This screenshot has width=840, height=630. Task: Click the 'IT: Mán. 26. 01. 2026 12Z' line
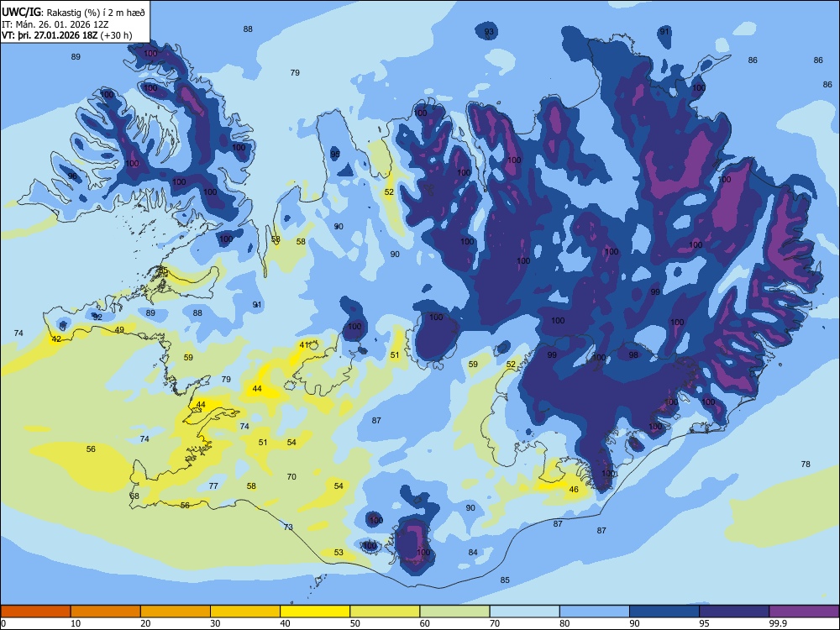pyautogui.click(x=55, y=24)
